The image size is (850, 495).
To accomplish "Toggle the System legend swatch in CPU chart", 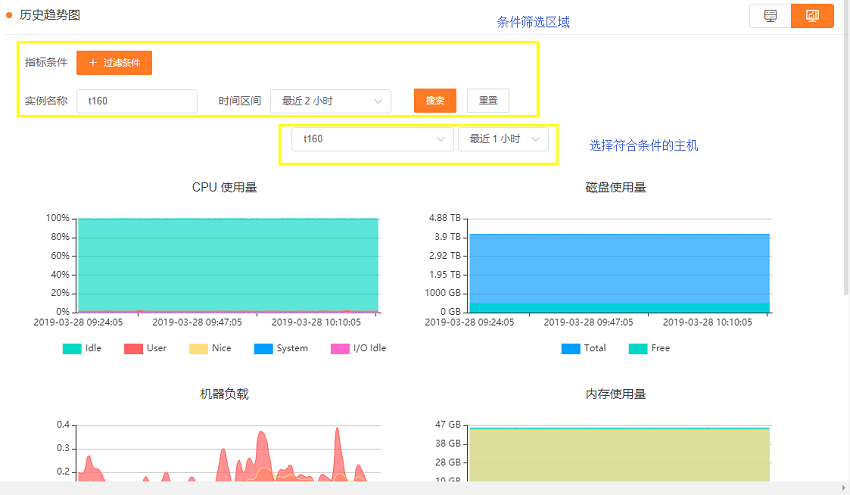I will (263, 349).
